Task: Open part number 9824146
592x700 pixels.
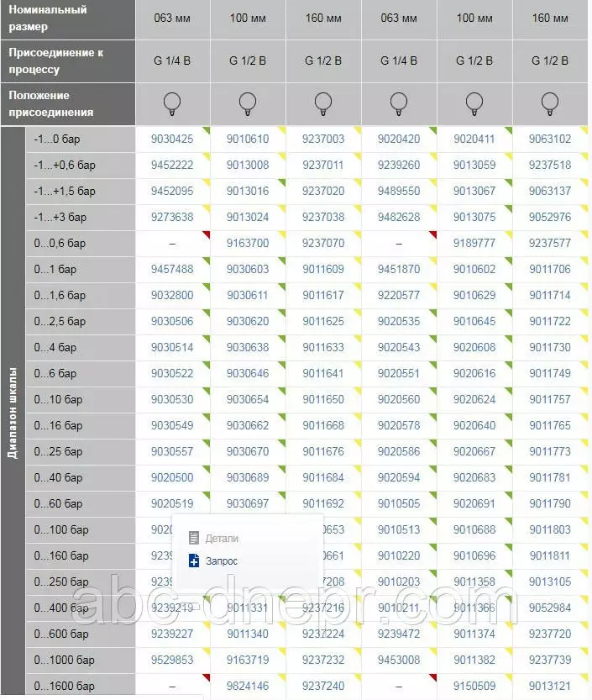Action: click(x=248, y=687)
